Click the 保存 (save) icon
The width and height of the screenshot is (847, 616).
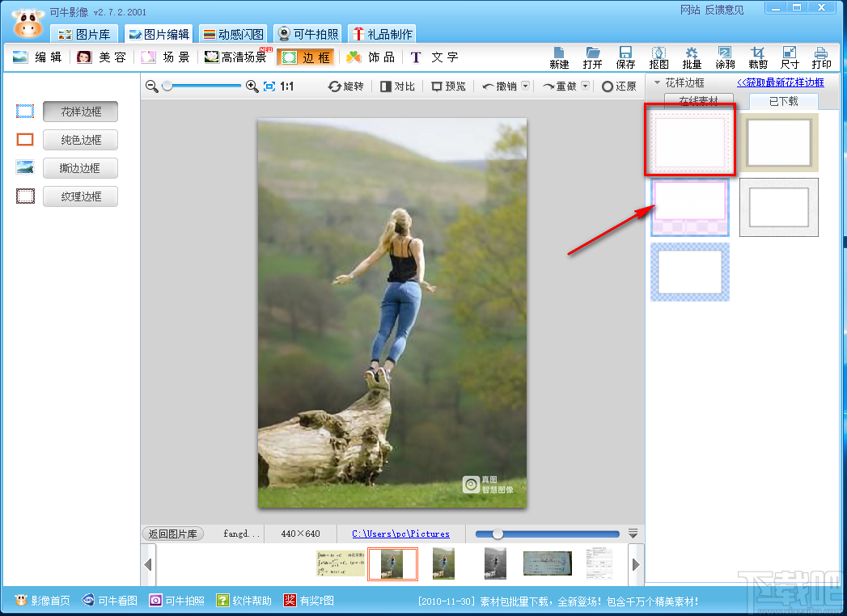tap(625, 57)
